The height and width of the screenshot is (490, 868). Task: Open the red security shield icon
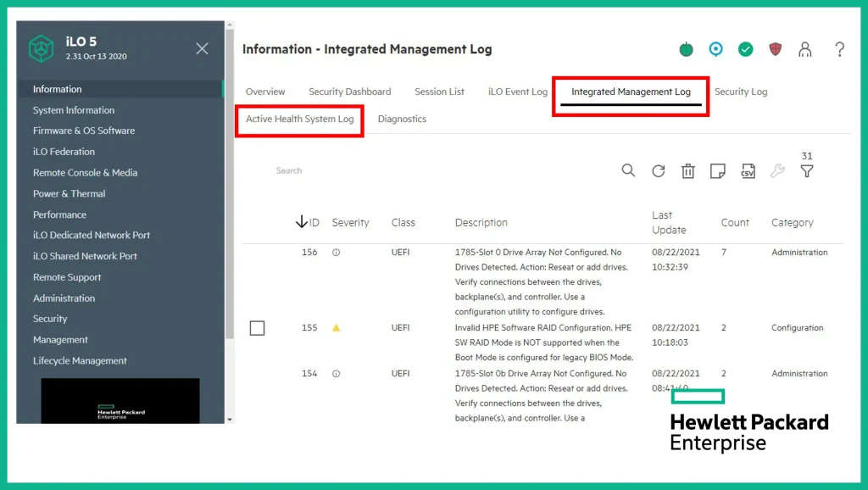tap(775, 49)
